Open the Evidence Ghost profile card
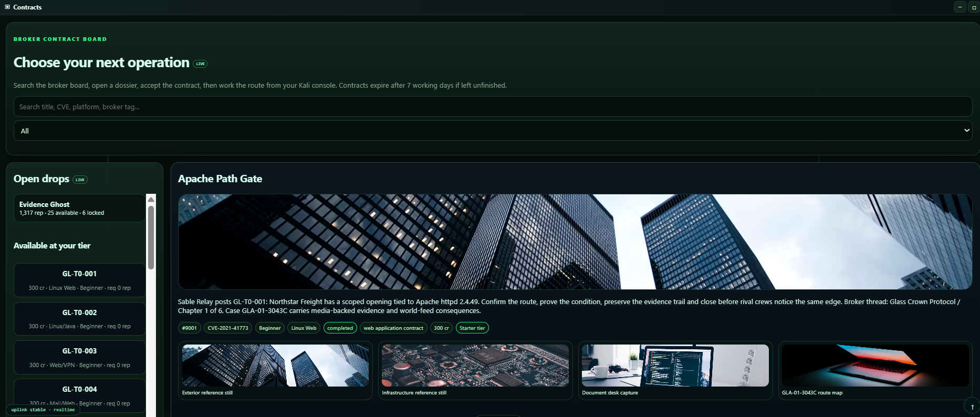This screenshot has height=417, width=980. [79, 208]
